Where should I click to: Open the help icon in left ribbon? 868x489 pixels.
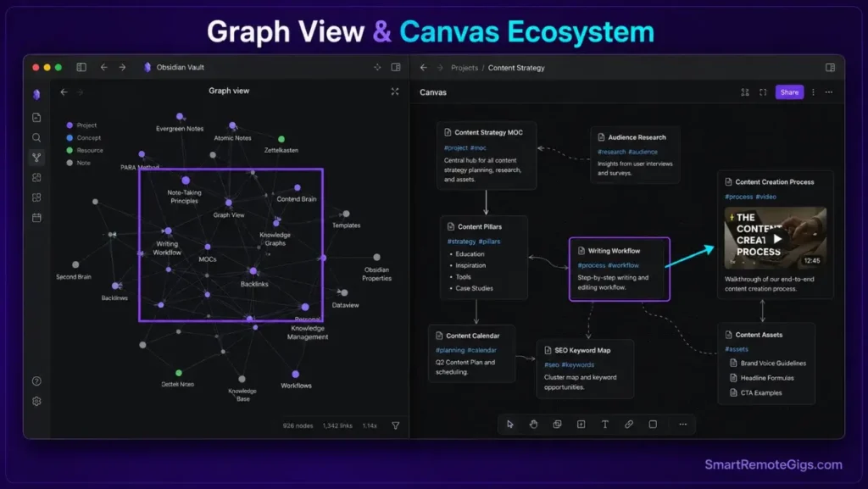(x=36, y=381)
